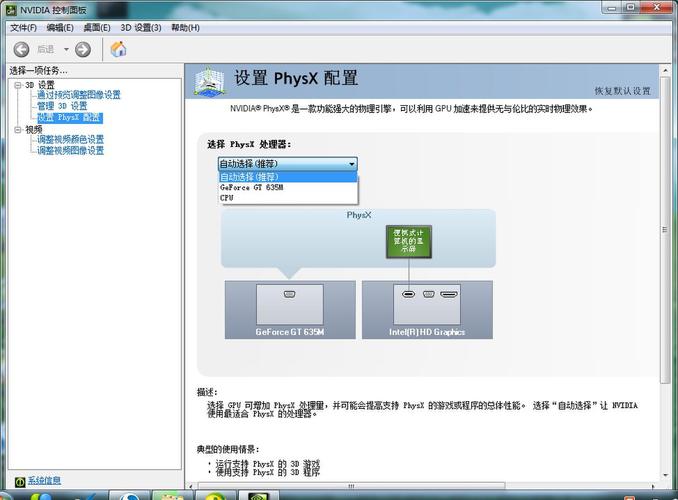Open the 系统信息 link
The height and width of the screenshot is (500, 678).
tap(44, 481)
